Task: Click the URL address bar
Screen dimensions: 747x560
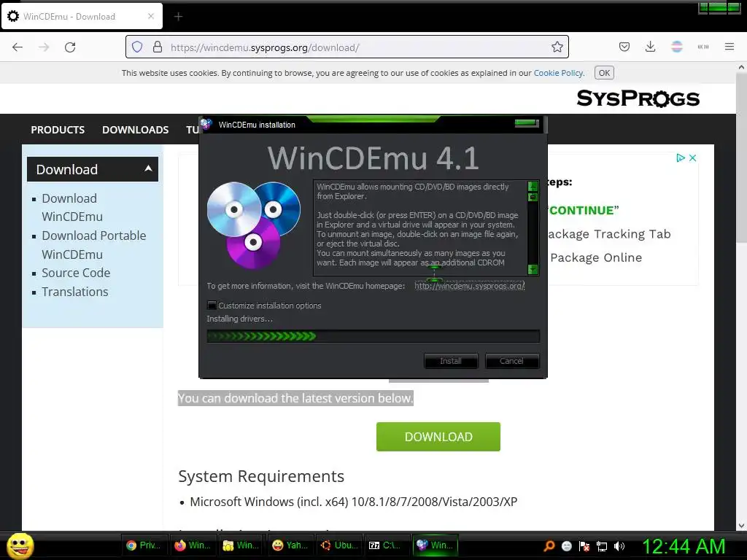Action: (347, 47)
